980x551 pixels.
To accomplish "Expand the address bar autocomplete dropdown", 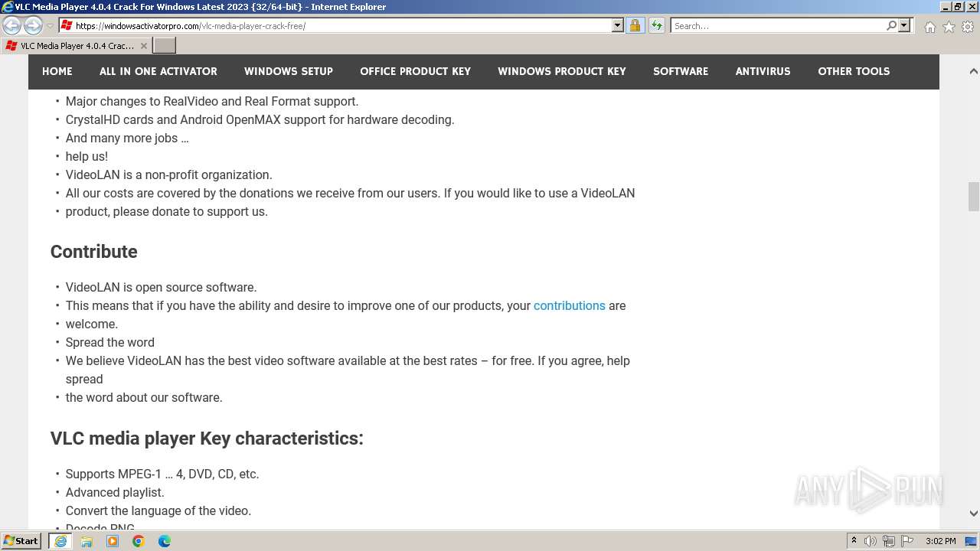I will click(618, 25).
